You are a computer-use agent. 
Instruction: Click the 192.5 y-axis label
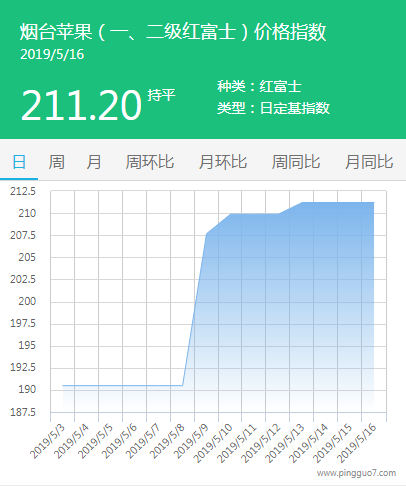(x=23, y=367)
